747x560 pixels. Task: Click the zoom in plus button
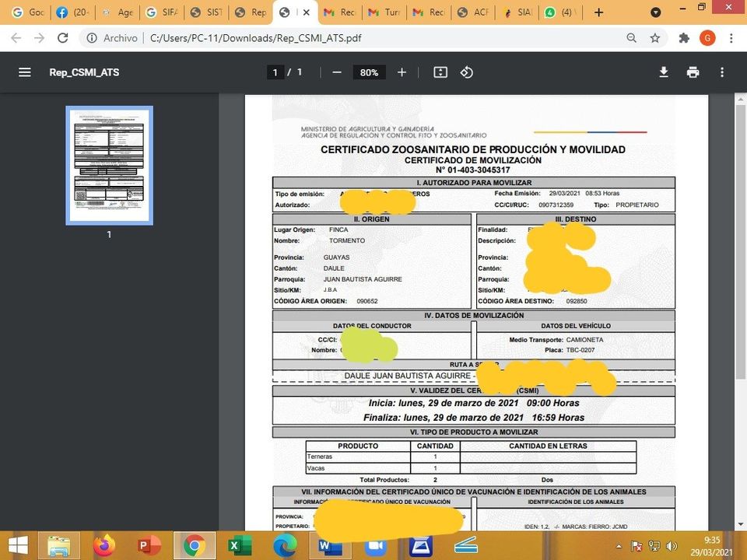[402, 72]
